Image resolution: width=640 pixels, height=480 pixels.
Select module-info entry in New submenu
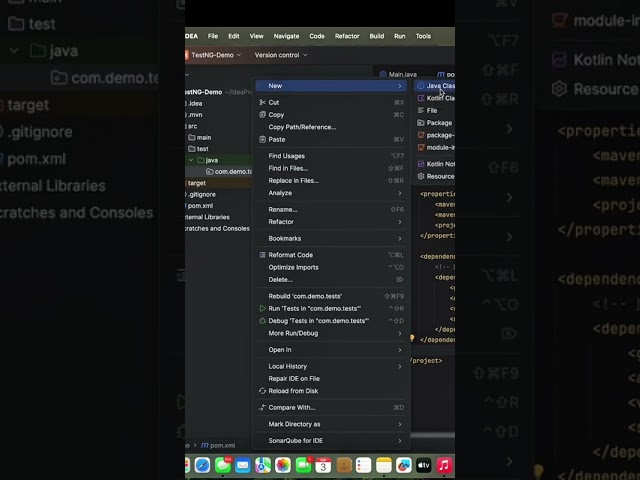435,147
